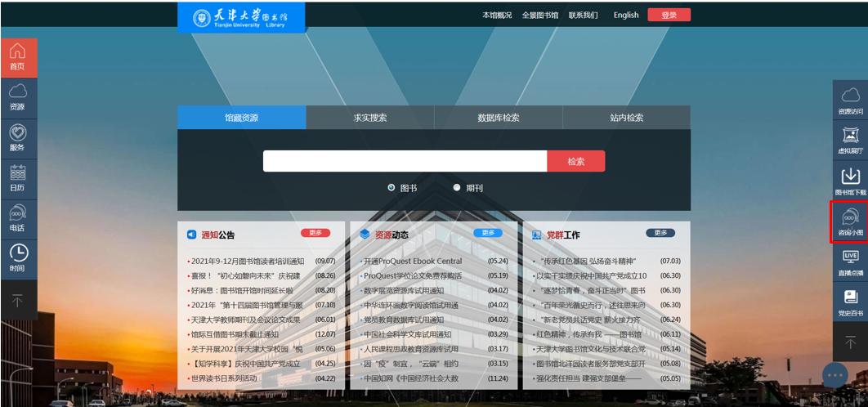Click inside the library search input box
The image size is (868, 407).
(405, 161)
